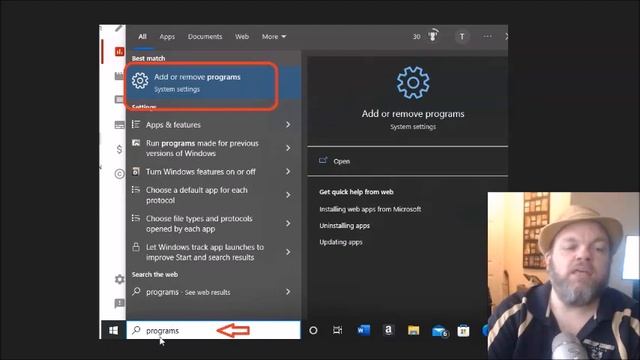This screenshot has width=640, height=360.
Task: Click the dollar sign sidebar icon
Action: 119,149
